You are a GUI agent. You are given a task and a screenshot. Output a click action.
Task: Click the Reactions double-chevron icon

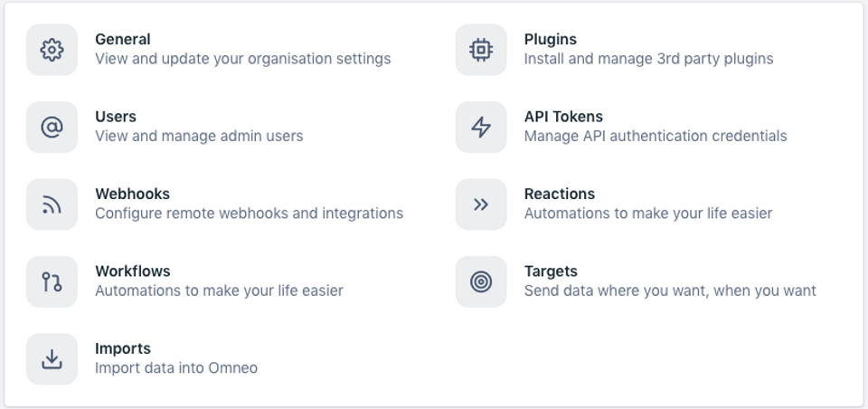tap(481, 204)
